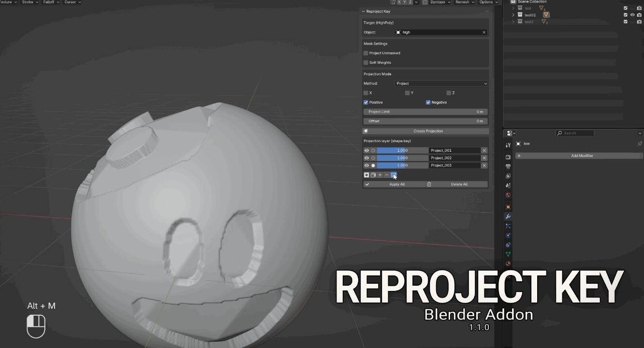
Task: Click mesh data icon of test02 collection
Action: (546, 15)
